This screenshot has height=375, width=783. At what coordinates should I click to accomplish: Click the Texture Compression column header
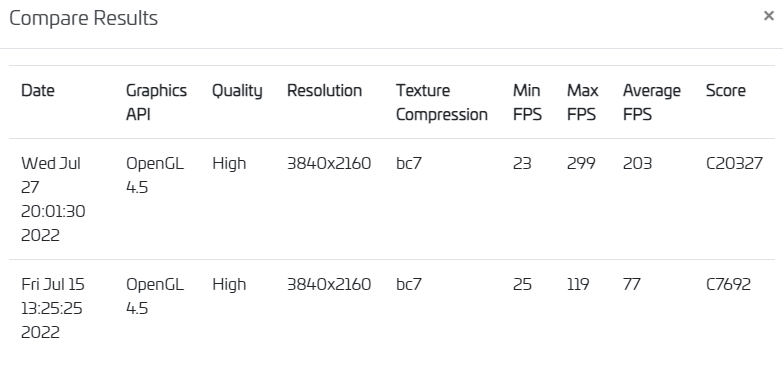442,102
